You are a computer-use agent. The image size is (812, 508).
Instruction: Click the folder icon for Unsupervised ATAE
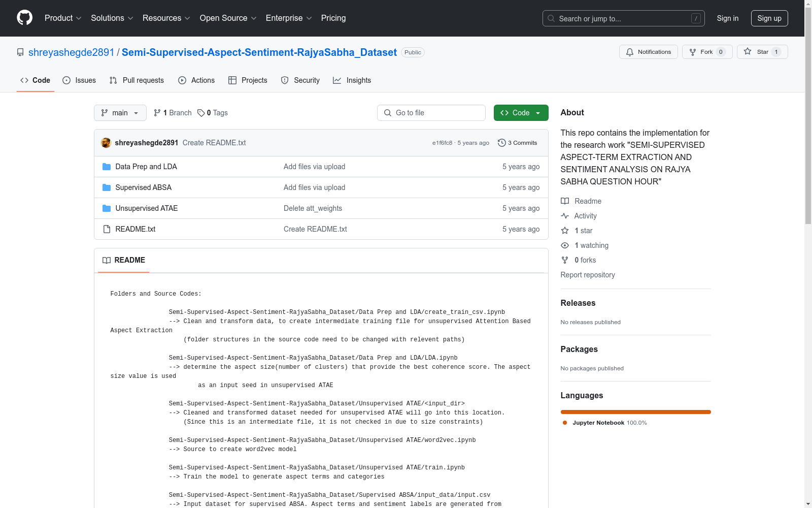pos(107,208)
